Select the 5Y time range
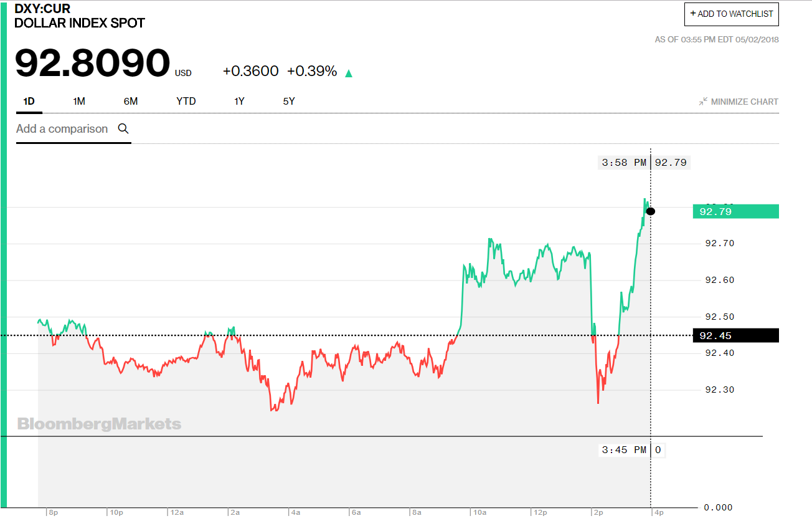The image size is (812, 531). [289, 101]
